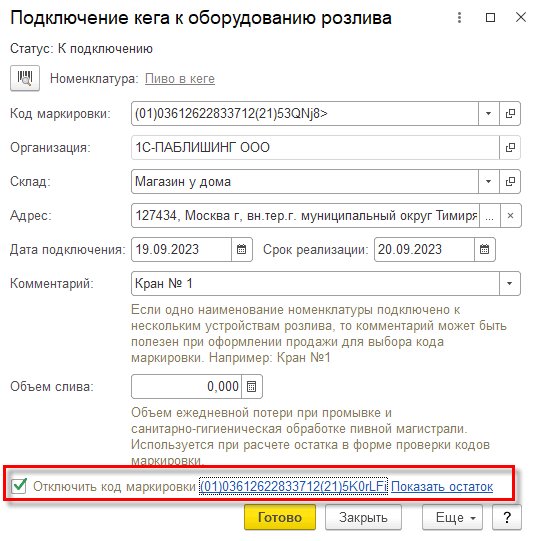Image resolution: width=538 pixels, height=541 pixels.
Task: Click the "Показать остаток" link
Action: (442, 486)
